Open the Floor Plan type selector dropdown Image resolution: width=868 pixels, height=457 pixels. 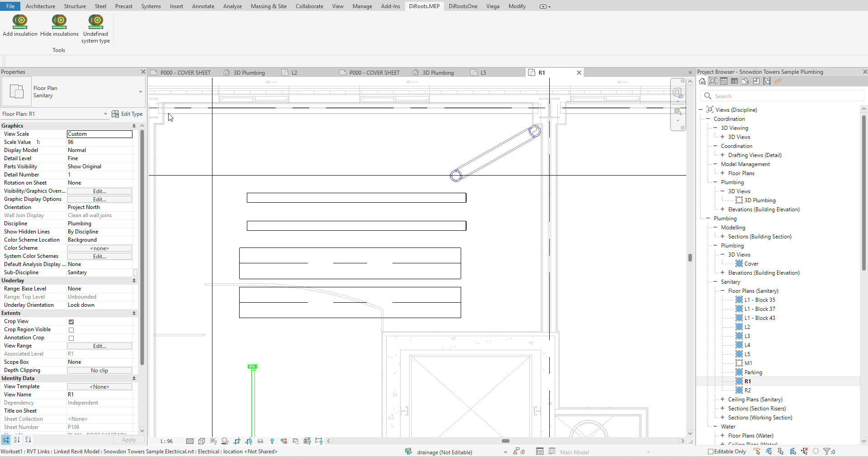(140, 92)
